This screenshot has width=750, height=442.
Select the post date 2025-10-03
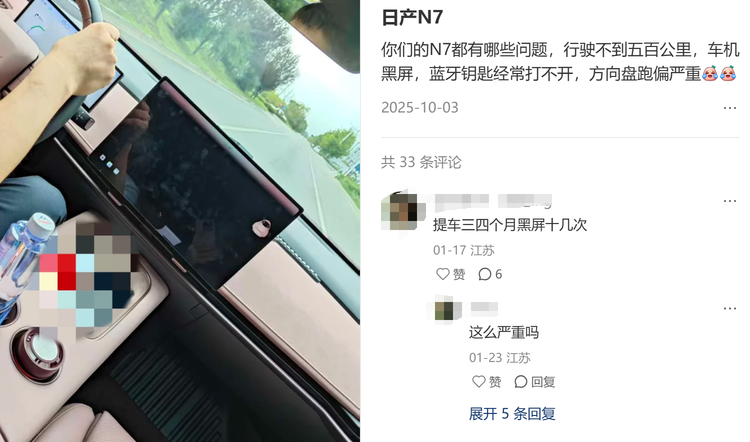coord(419,108)
